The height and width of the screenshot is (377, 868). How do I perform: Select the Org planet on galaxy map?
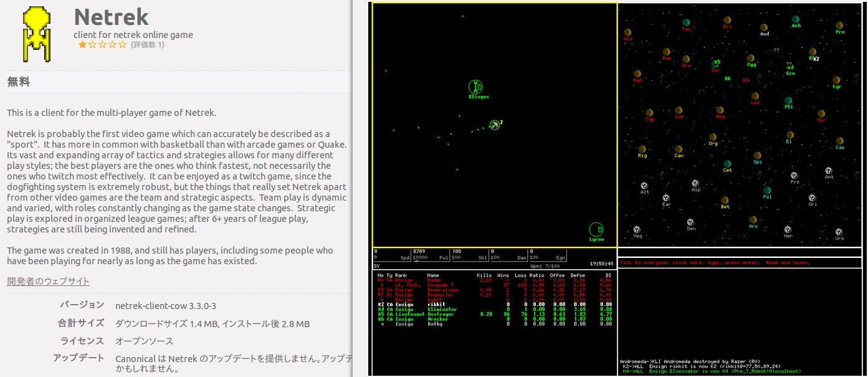click(x=713, y=137)
